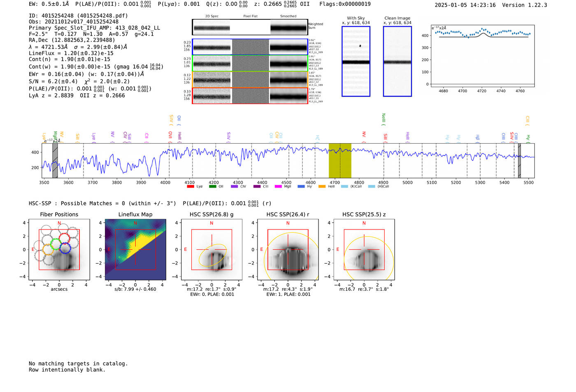Open the HSC SSP(25.5) z image
576x392 pixels.
click(364, 250)
